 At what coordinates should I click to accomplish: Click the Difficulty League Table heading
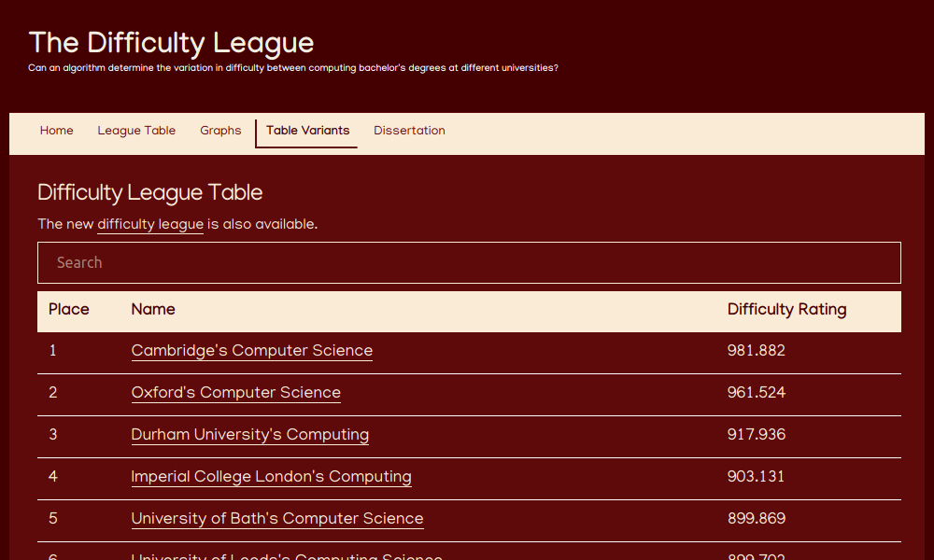tap(149, 193)
